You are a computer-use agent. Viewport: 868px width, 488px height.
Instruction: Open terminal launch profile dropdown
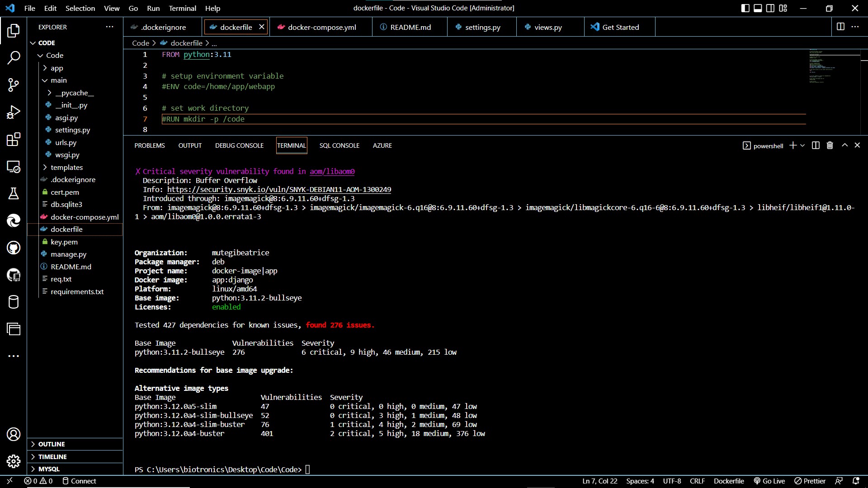802,145
